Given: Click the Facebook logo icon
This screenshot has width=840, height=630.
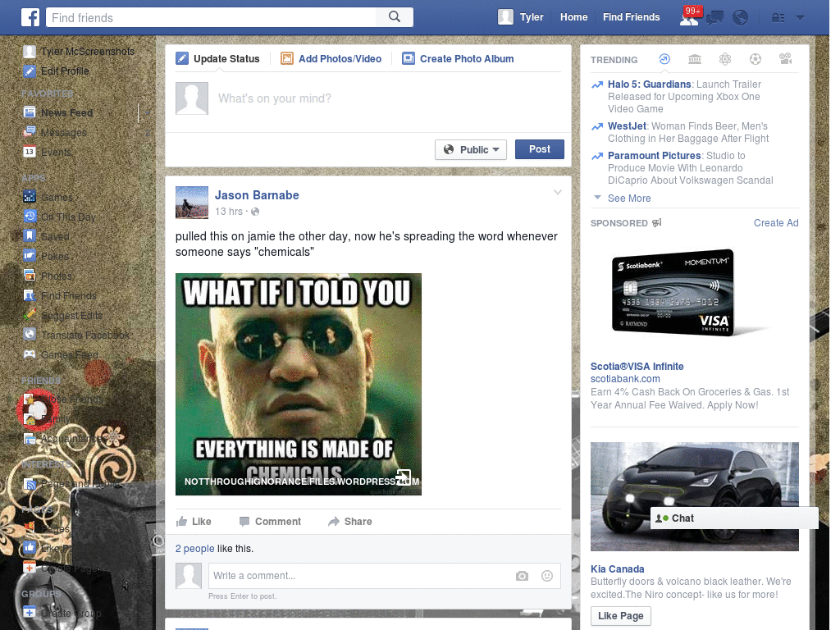Looking at the screenshot, I should click(x=30, y=17).
